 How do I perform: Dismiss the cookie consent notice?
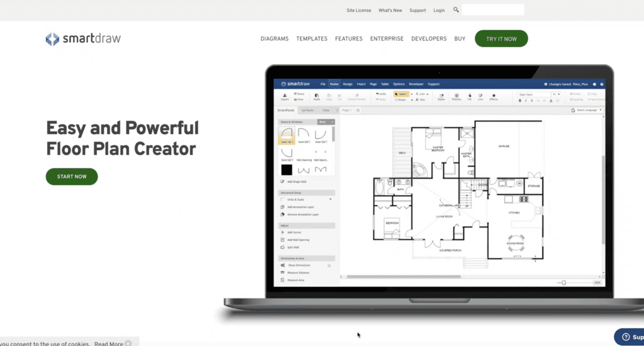[x=128, y=343]
